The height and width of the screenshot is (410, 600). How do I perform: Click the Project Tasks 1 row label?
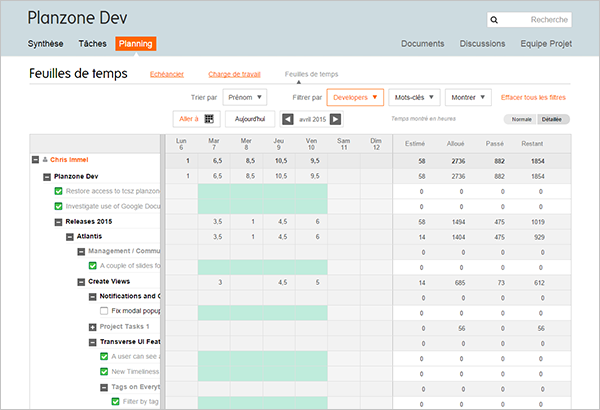coord(124,327)
